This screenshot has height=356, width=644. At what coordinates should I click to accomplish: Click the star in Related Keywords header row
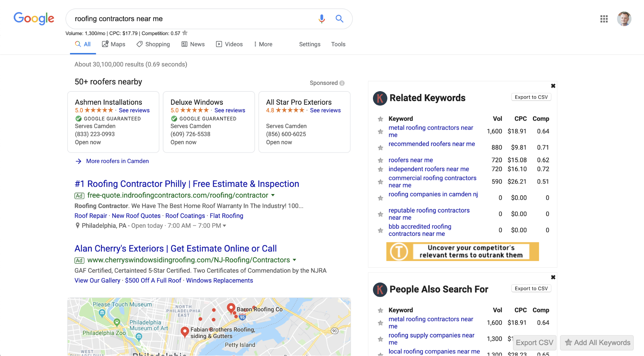point(380,119)
